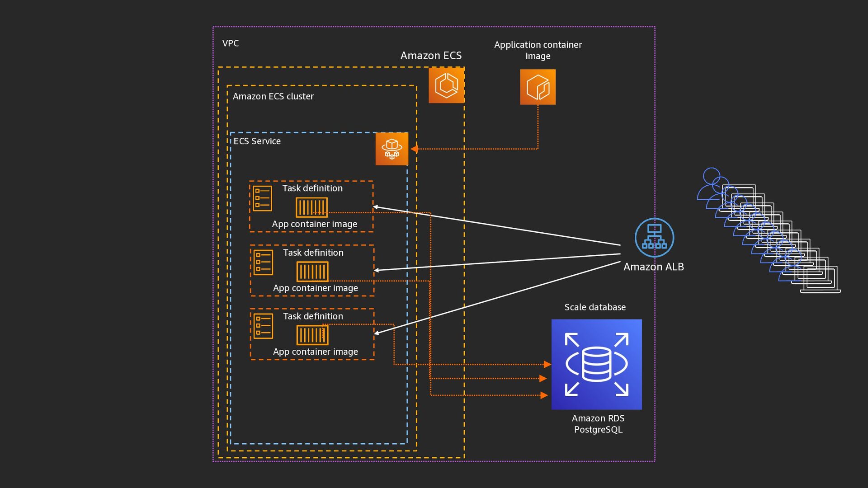
Task: Click the VPC label
Action: pos(230,43)
